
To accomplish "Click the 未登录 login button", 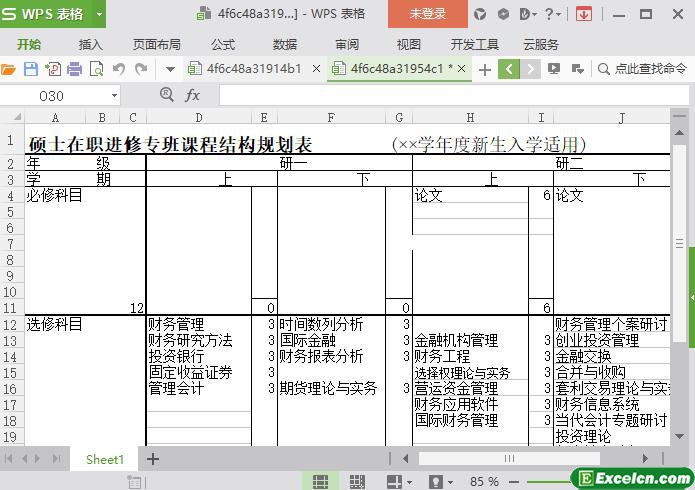I will [x=428, y=14].
